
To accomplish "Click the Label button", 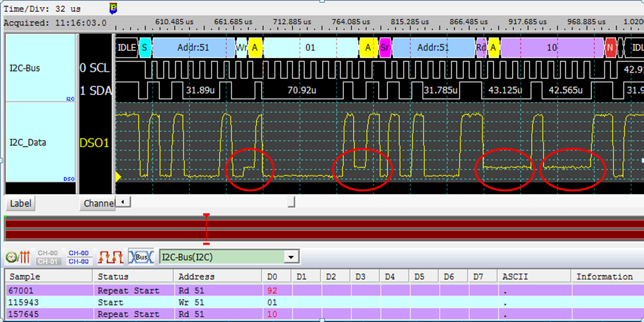I will 20,203.
